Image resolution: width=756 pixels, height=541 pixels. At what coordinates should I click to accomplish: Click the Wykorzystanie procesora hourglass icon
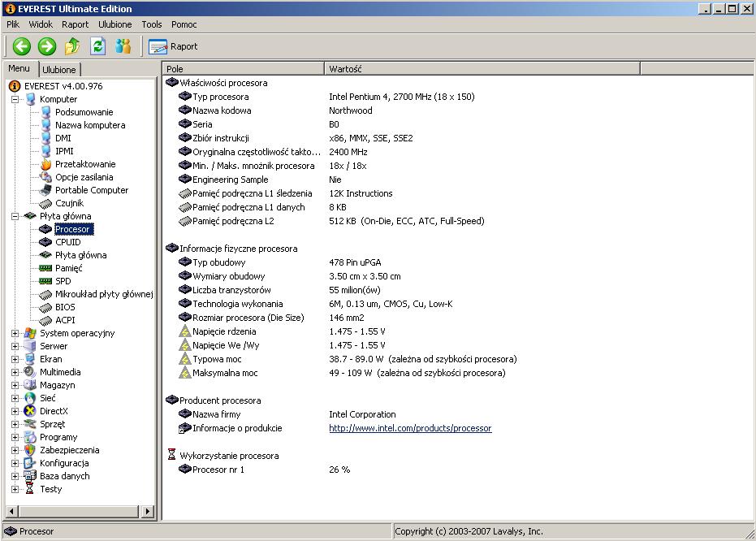point(171,455)
